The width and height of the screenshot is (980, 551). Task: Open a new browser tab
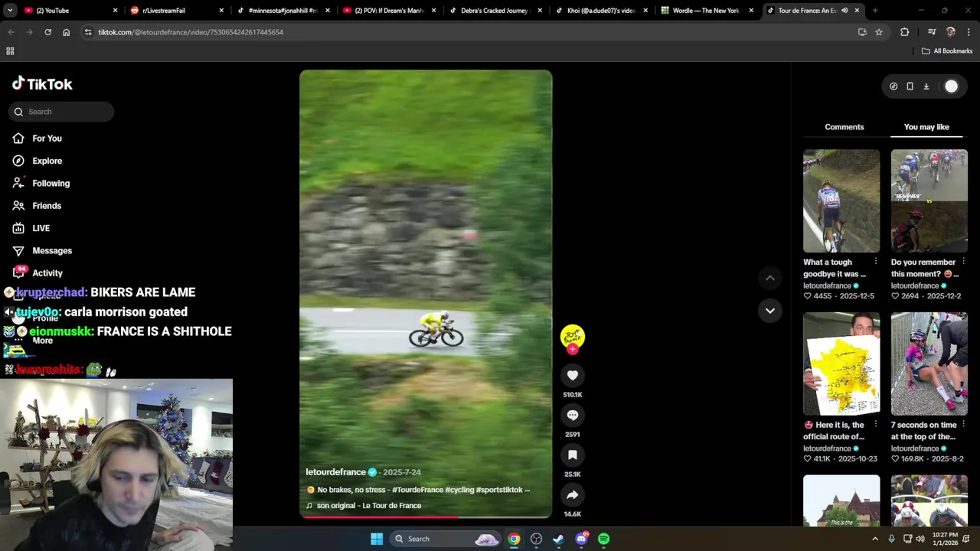[874, 11]
